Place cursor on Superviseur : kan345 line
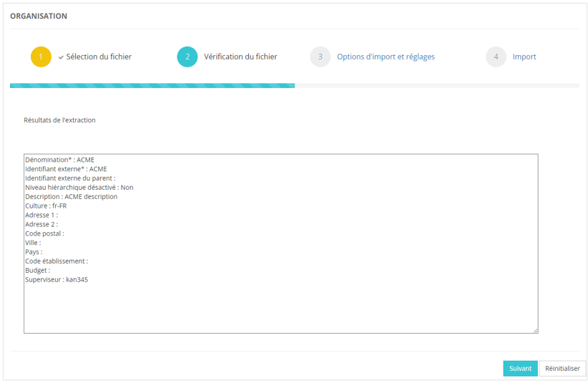588x381 pixels. pyautogui.click(x=57, y=279)
